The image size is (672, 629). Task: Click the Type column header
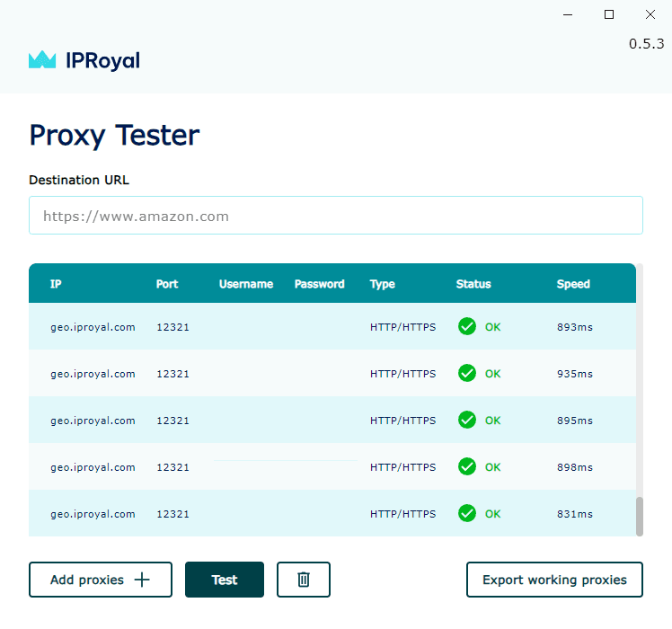pos(383,284)
